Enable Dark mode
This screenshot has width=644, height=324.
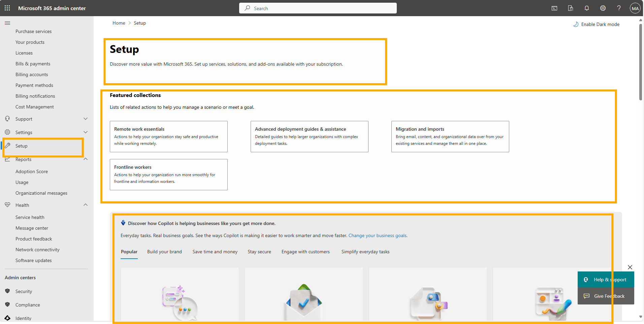pos(596,24)
